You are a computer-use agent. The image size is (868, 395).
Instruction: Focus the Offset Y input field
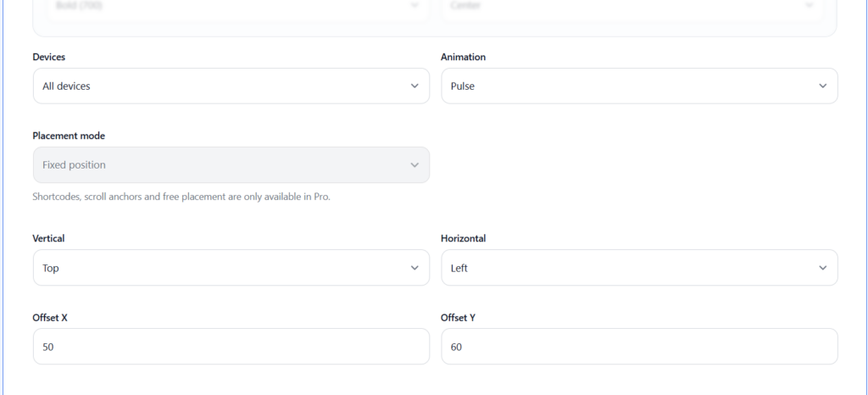point(639,347)
